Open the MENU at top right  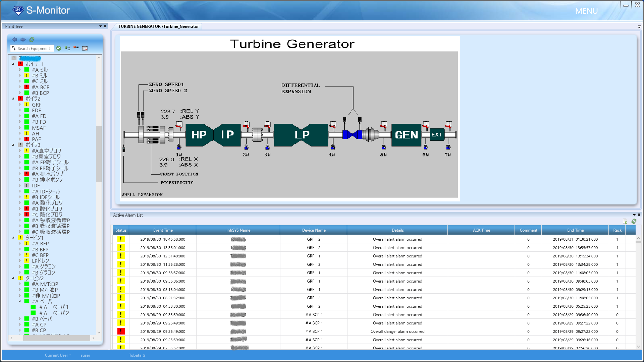pyautogui.click(x=586, y=11)
